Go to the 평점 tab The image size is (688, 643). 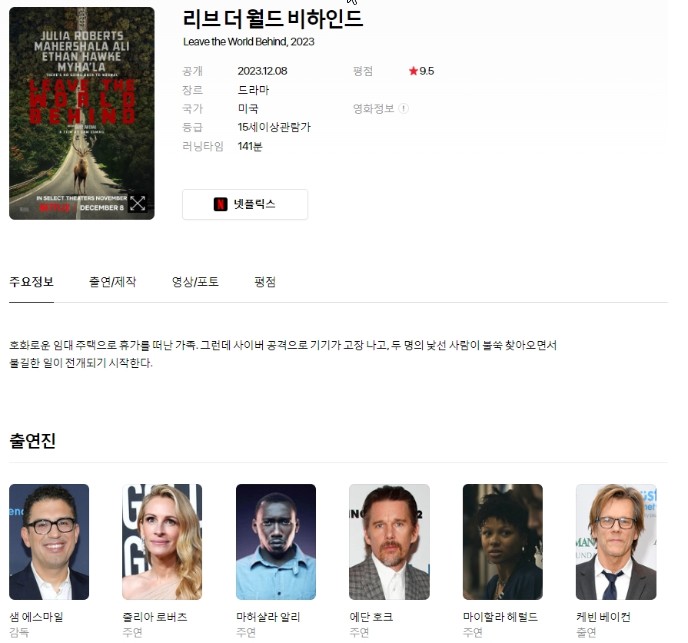click(265, 282)
